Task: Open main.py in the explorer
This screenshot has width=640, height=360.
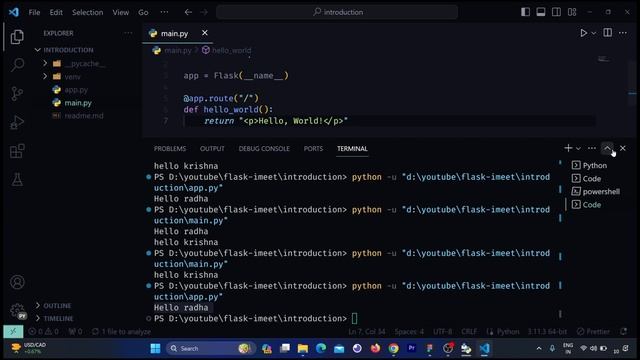Action: [78, 103]
